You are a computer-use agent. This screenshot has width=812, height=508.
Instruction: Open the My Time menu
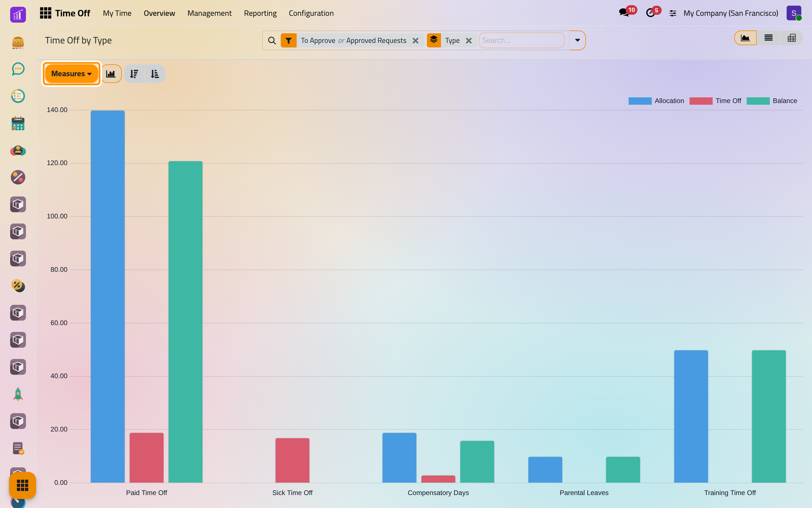point(117,13)
